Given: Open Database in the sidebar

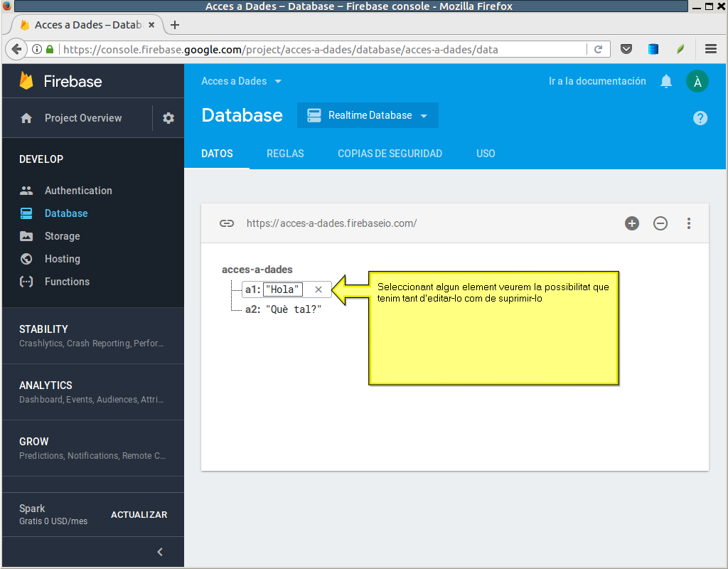Looking at the screenshot, I should [x=66, y=213].
